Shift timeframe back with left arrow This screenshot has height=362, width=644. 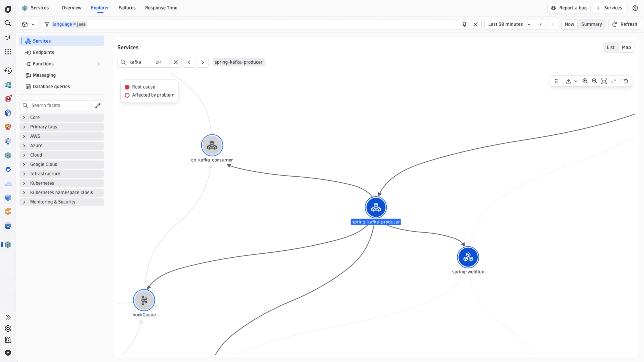pyautogui.click(x=541, y=24)
